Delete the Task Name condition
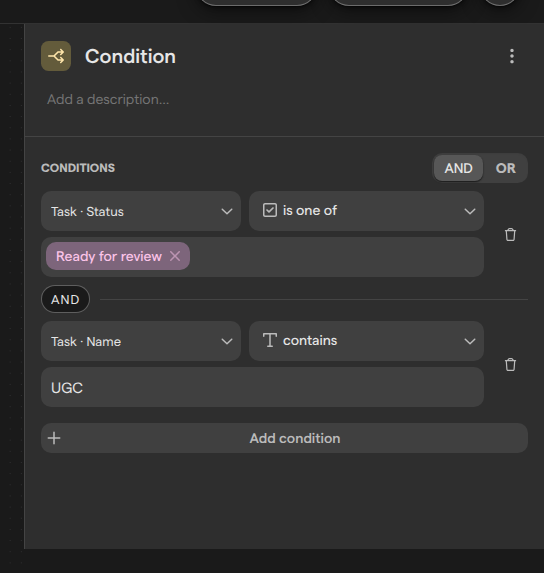This screenshot has height=573, width=544. click(510, 365)
